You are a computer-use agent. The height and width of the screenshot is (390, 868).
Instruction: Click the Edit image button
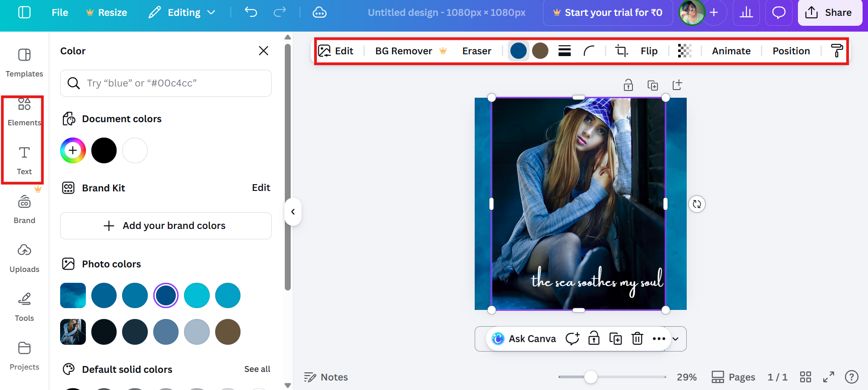click(x=335, y=51)
